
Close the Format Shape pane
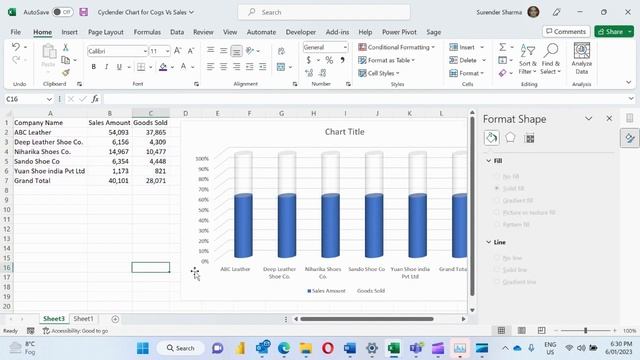pos(609,118)
